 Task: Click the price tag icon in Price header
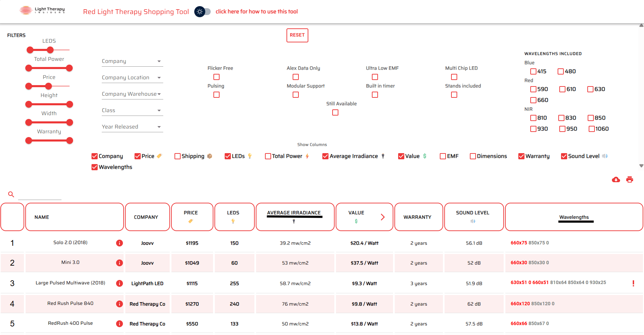191,221
